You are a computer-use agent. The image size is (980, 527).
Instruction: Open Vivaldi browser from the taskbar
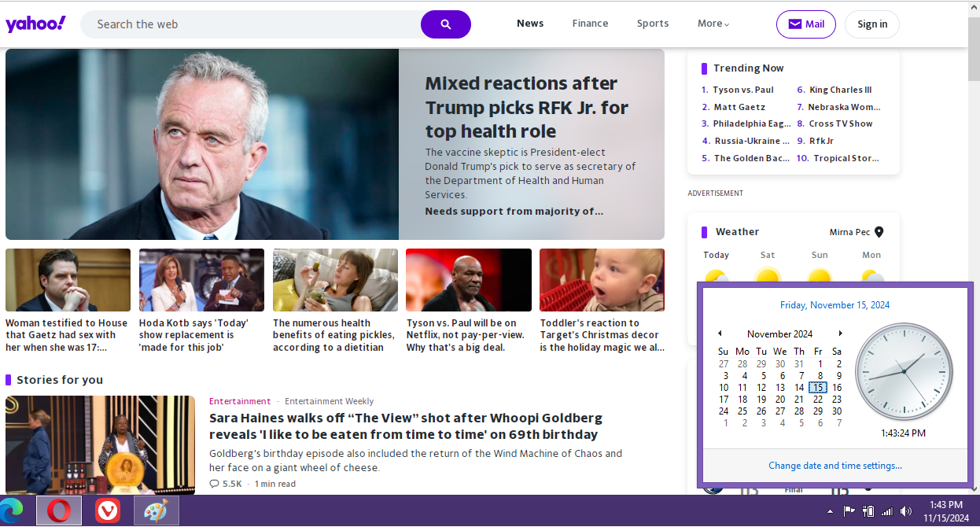pos(108,511)
